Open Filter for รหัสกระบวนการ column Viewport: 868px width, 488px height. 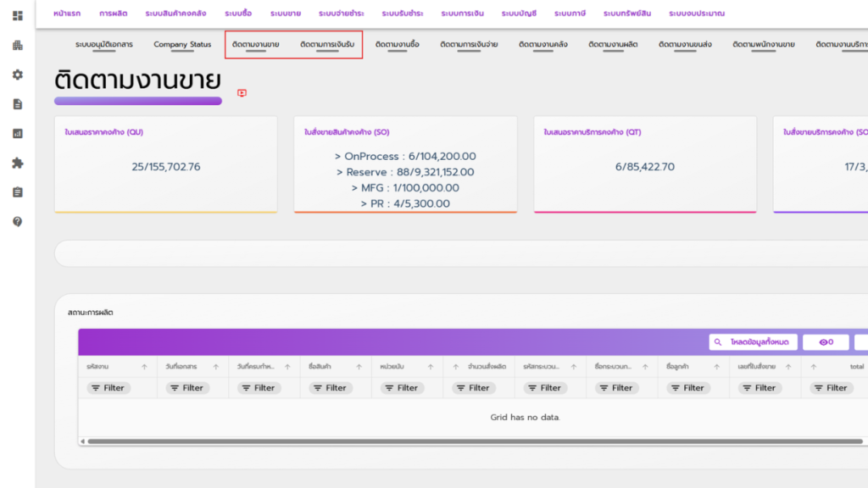pyautogui.click(x=544, y=388)
